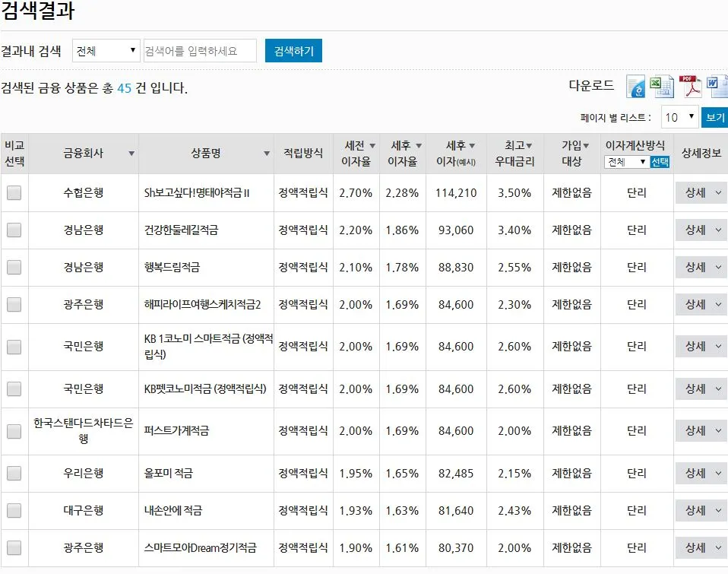728x574 pixels.
Task: Click the 적립방식 column header
Action: tap(303, 154)
